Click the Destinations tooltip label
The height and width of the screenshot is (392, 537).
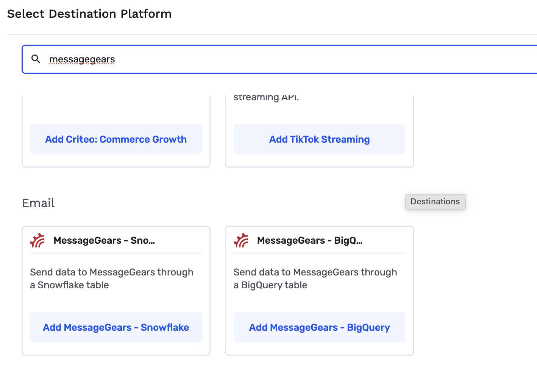coord(435,202)
